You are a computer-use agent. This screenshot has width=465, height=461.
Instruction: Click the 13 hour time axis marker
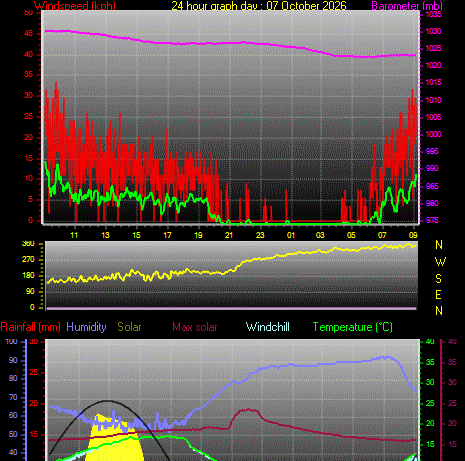point(105,235)
